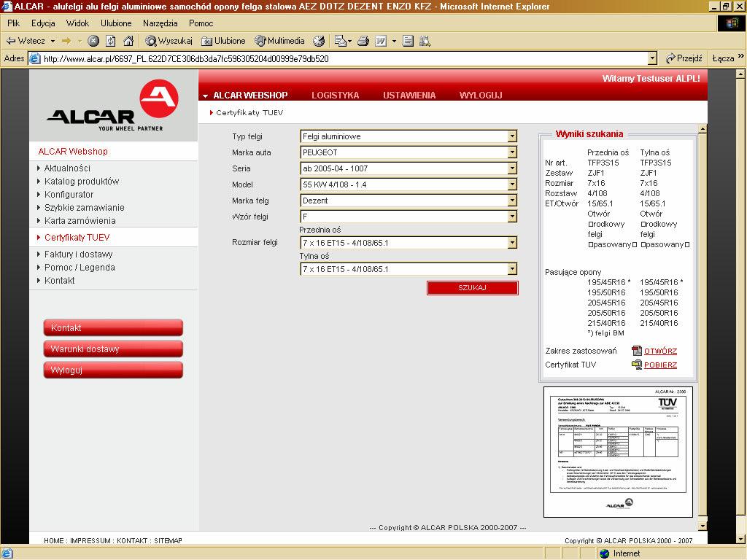
Task: Click the Research toolbar icon
Action: click(425, 41)
